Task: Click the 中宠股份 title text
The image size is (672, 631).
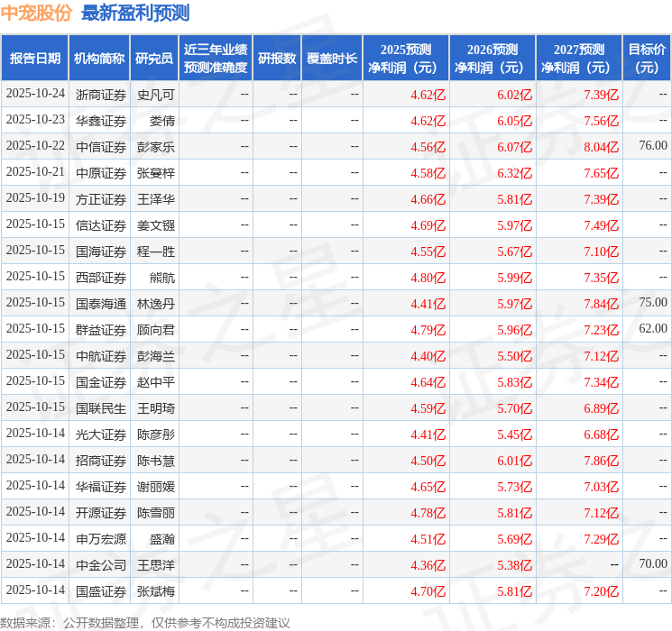Action: click(x=36, y=13)
